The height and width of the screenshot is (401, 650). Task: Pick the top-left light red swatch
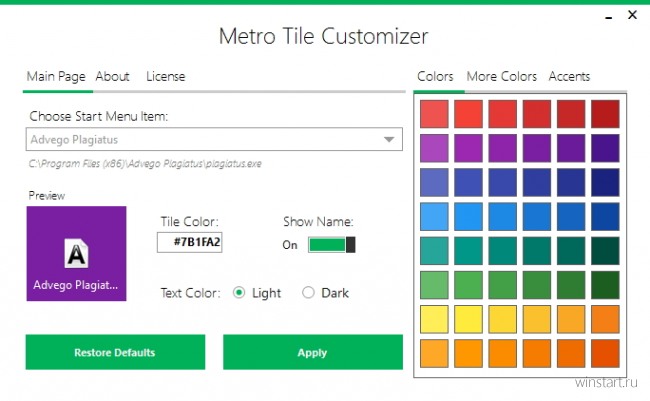[435, 114]
